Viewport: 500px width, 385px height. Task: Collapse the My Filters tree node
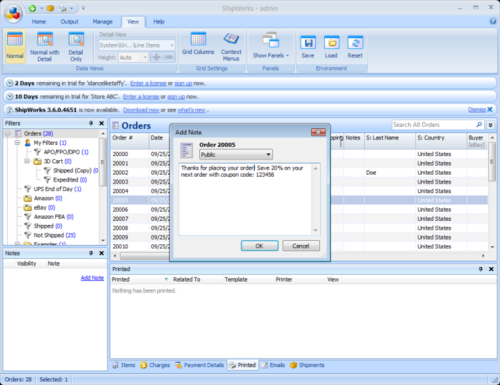(x=17, y=143)
